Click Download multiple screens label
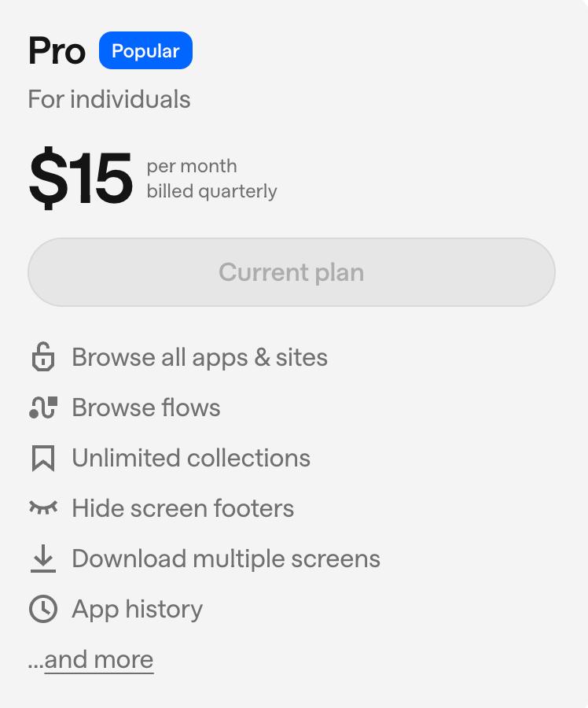Screen dimensions: 588x708 [226, 559]
